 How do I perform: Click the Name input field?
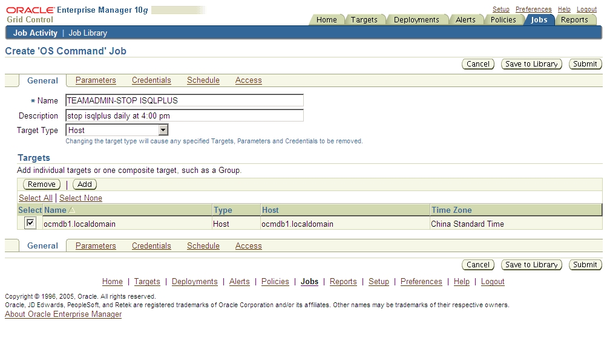click(185, 100)
